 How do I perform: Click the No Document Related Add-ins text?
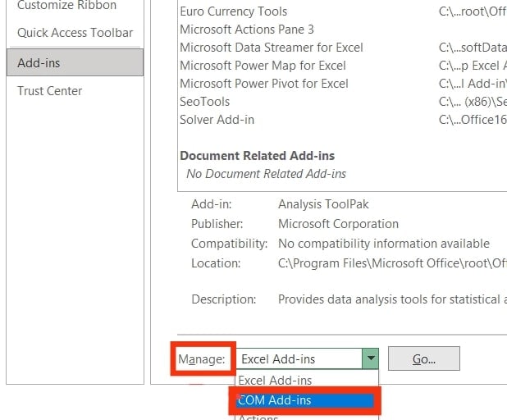pyautogui.click(x=267, y=174)
